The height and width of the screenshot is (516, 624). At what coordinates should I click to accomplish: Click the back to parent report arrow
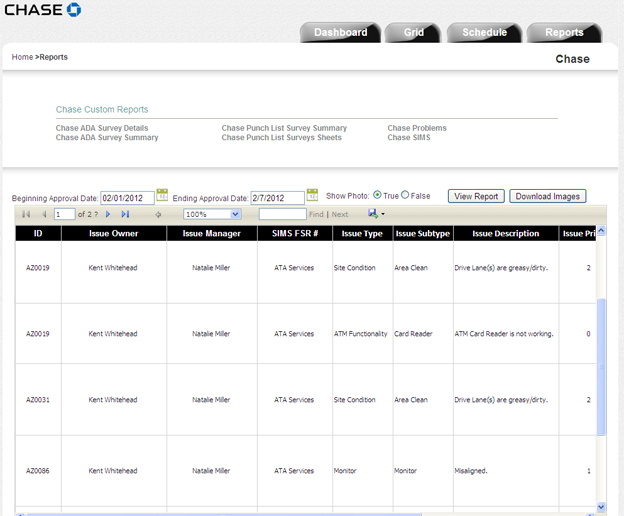(158, 215)
